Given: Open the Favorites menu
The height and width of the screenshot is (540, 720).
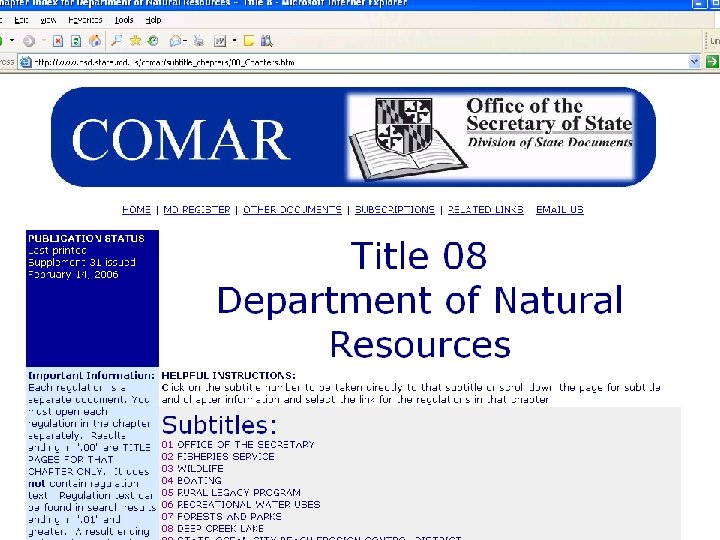Looking at the screenshot, I should pyautogui.click(x=85, y=20).
